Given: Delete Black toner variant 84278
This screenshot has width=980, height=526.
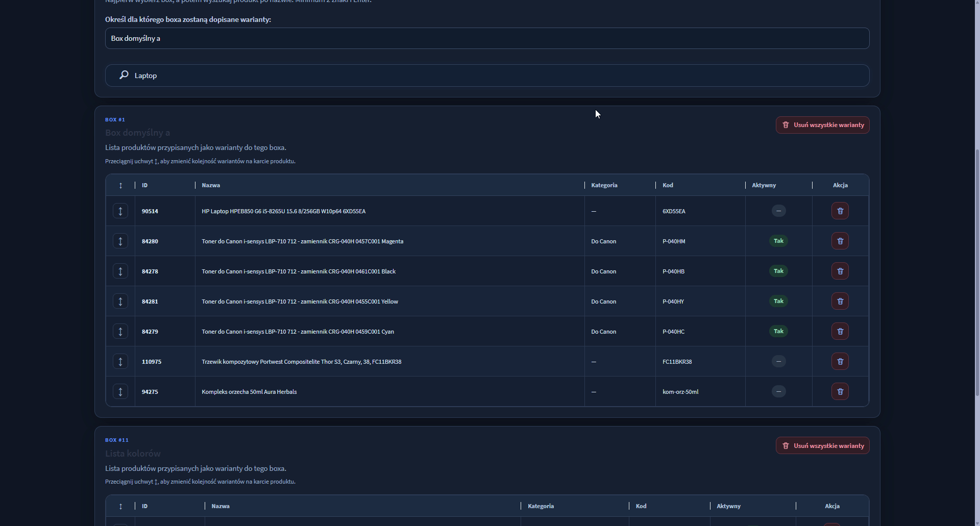Looking at the screenshot, I should click(x=840, y=271).
